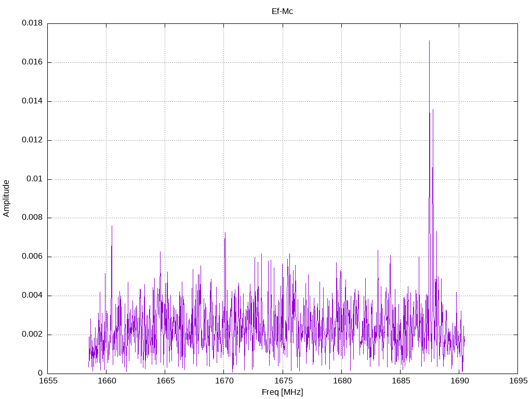Click x-axis tick label 1695
The image size is (532, 399).
click(518, 381)
